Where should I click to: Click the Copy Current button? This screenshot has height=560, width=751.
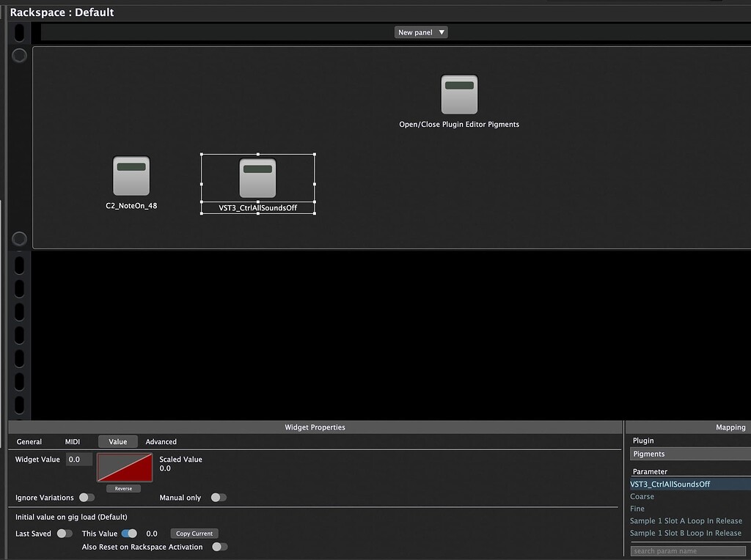click(194, 533)
